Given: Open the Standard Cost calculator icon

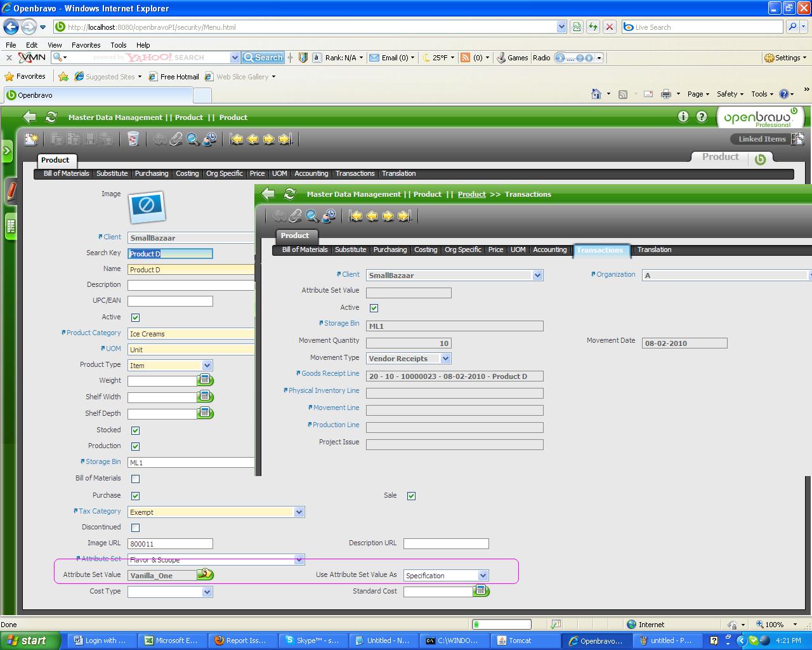Looking at the screenshot, I should 481,592.
